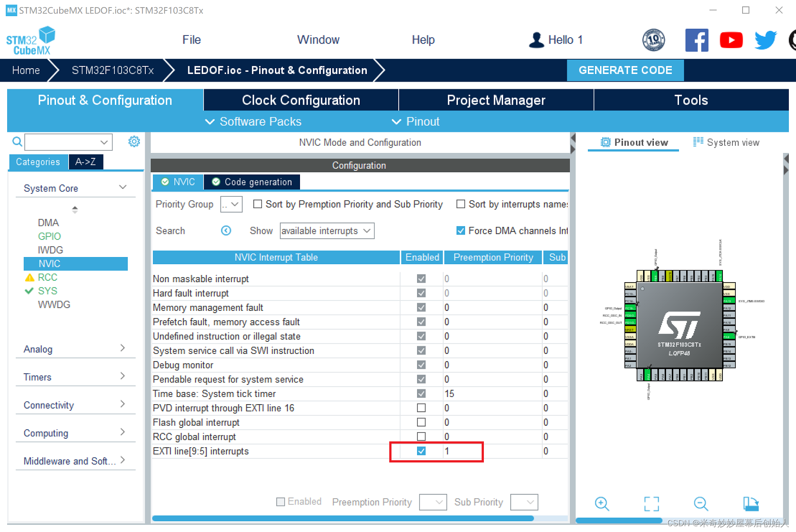The width and height of the screenshot is (796, 532).
Task: Open the categories search combo box
Action: click(69, 142)
